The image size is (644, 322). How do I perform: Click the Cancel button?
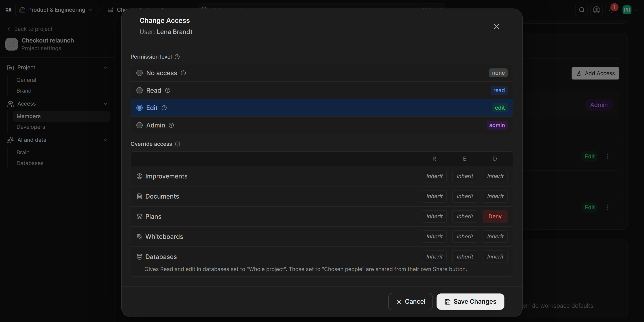410,302
